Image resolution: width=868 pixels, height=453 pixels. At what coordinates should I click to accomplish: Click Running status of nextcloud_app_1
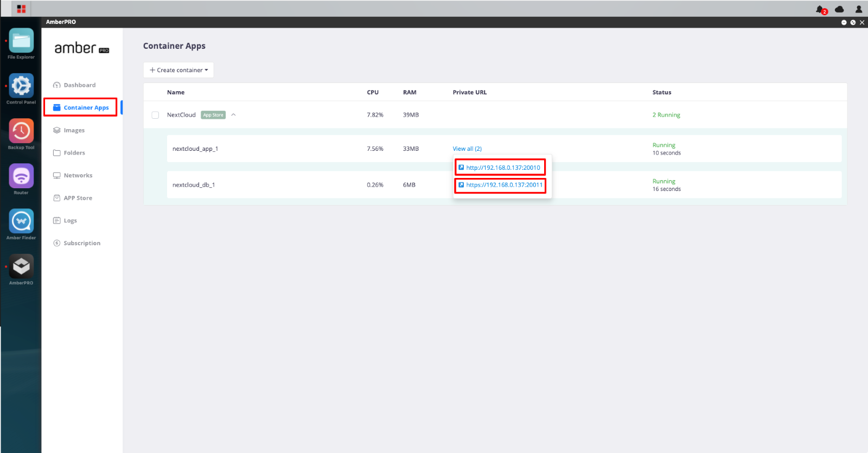point(664,145)
